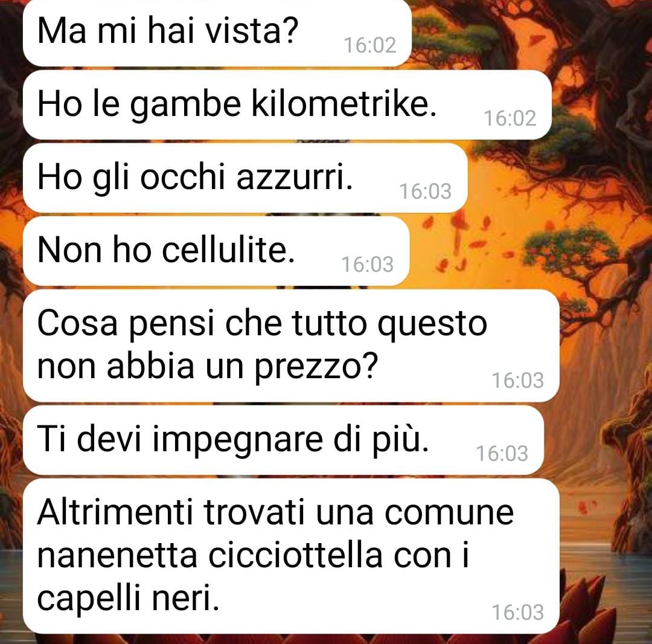Click the timestamp under 'non abbia un prezzo?'
Image resolution: width=652 pixels, height=644 pixels.
[518, 380]
